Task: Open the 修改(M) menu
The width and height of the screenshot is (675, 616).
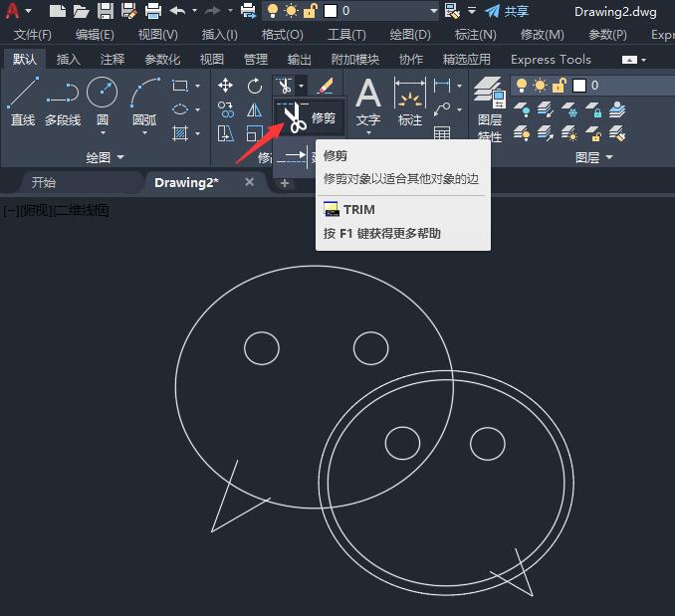Action: pyautogui.click(x=542, y=35)
